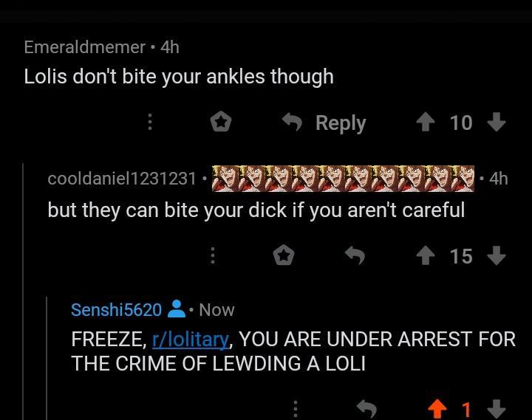Click reply arrow on Senshi5620's comment
Viewport: 532px width, 420px height.
coord(366,408)
